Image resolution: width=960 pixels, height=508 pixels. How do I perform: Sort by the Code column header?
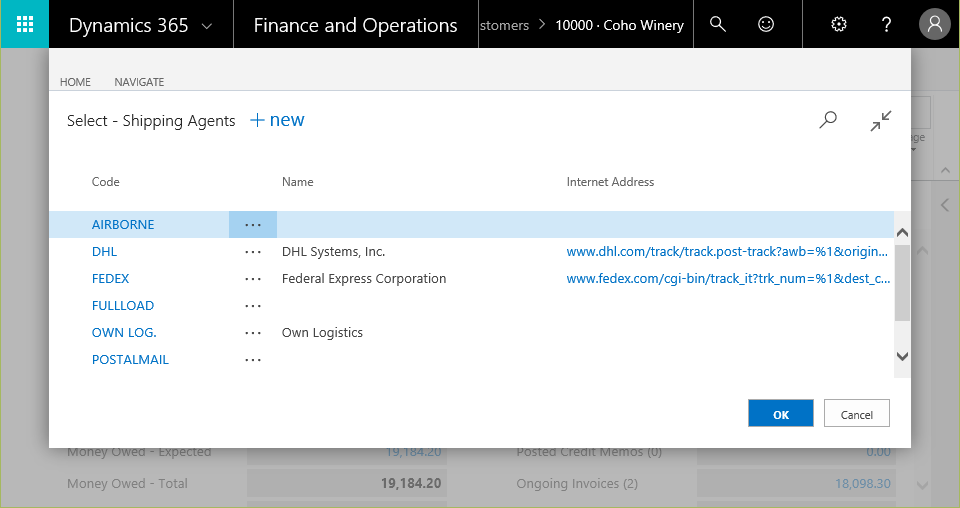tap(105, 182)
